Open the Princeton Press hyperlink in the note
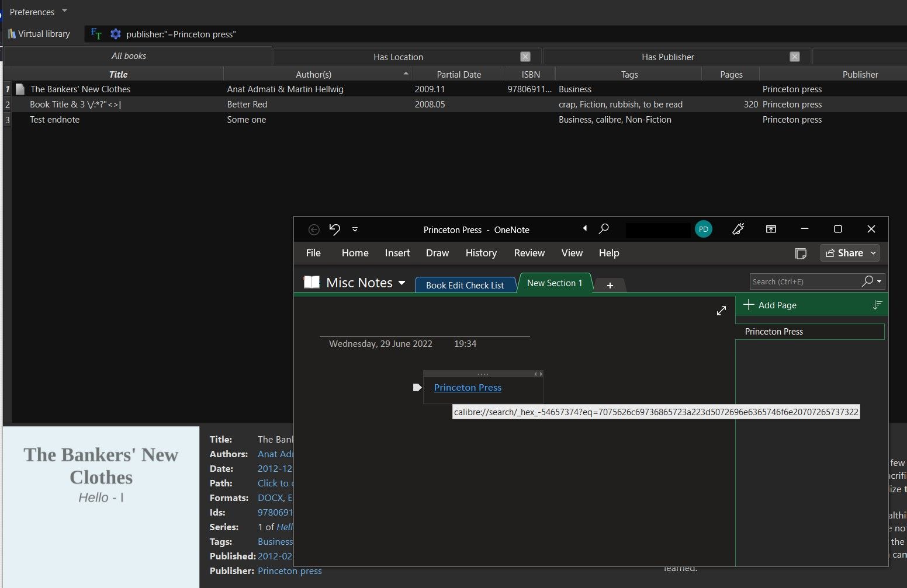Image resolution: width=907 pixels, height=588 pixels. click(468, 388)
